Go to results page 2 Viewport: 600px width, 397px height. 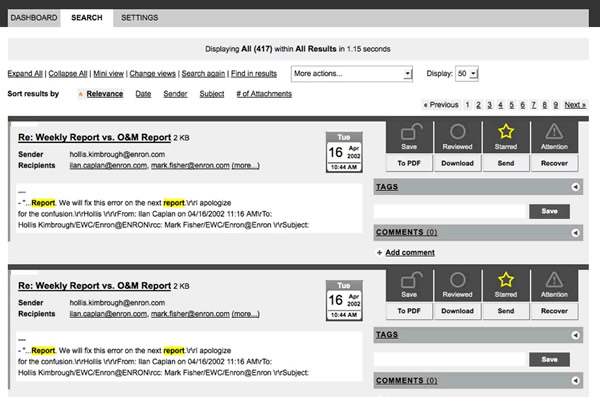tap(478, 105)
